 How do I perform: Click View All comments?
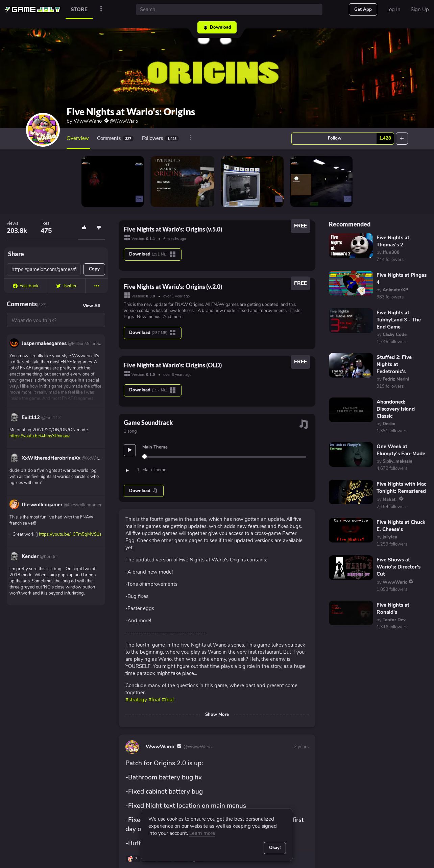click(91, 306)
